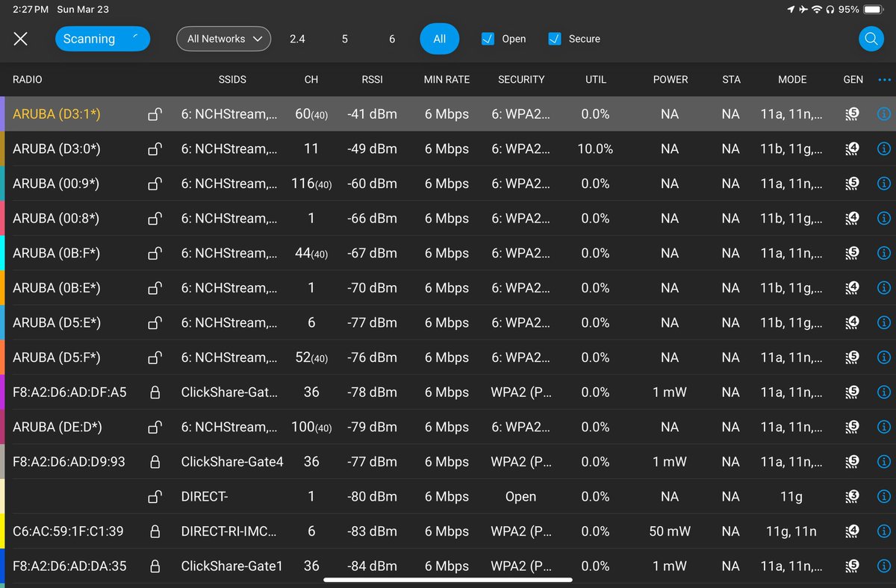
Task: Click the 10.0% utilization value
Action: [595, 148]
